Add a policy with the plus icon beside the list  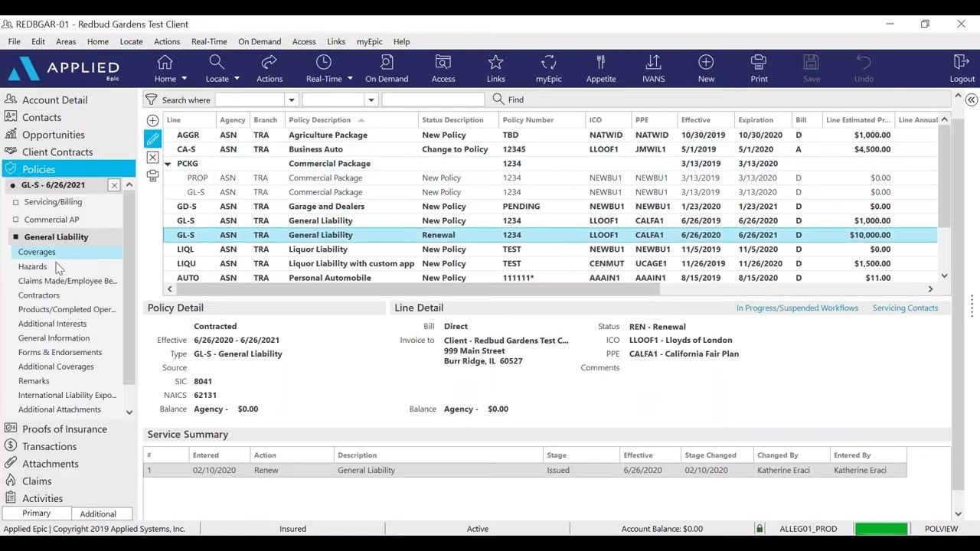[152, 120]
